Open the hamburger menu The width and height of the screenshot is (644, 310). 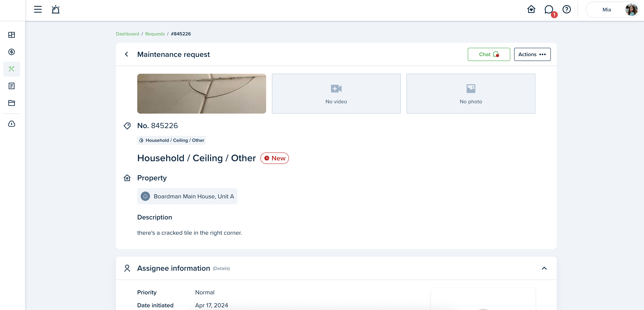38,9
